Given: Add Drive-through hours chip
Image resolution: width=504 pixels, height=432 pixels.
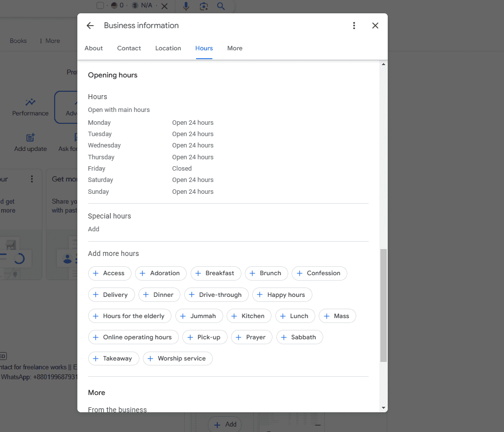Looking at the screenshot, I should pos(216,294).
